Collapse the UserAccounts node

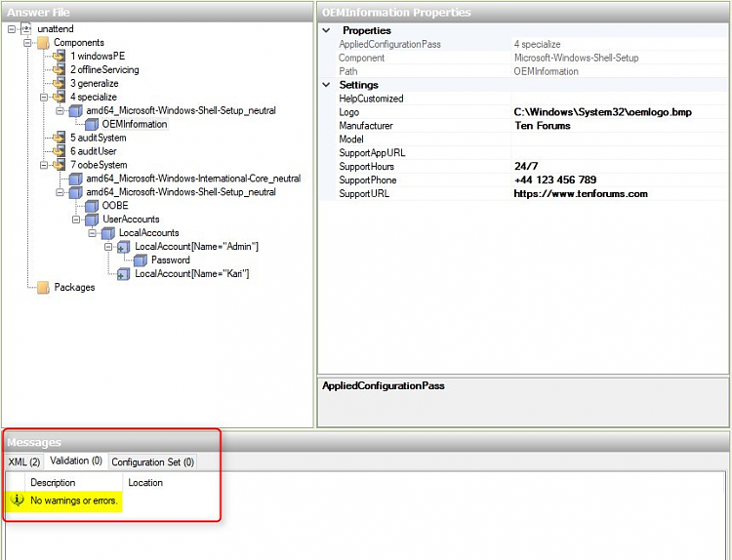coord(76,220)
